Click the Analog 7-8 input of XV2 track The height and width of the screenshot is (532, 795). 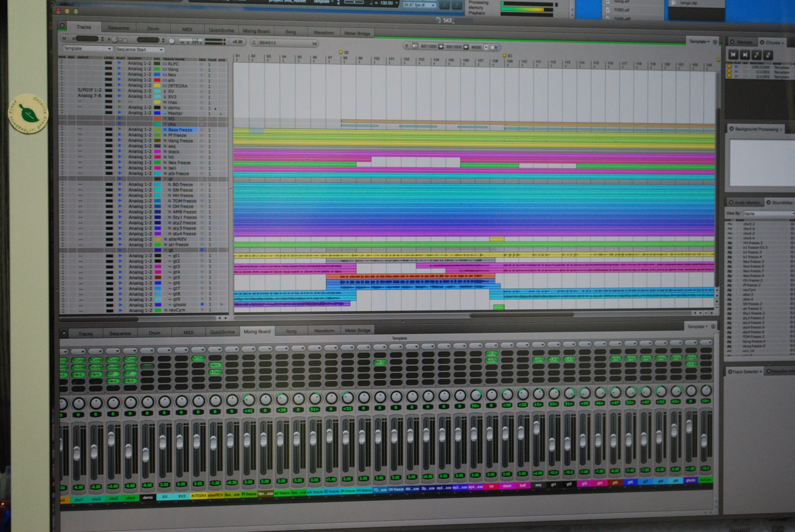coord(89,96)
